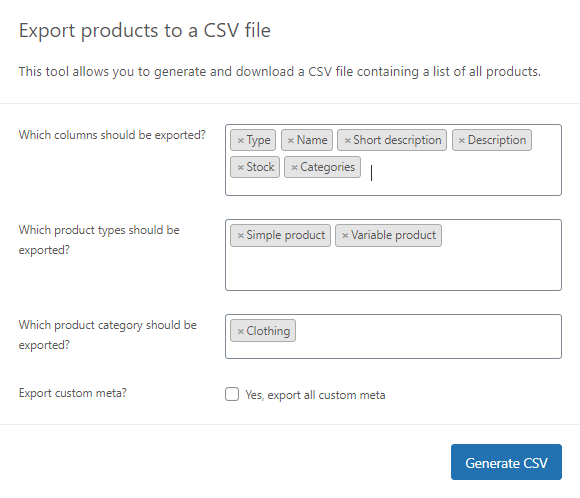Remove the Name column tag
580x498 pixels.
(291, 141)
